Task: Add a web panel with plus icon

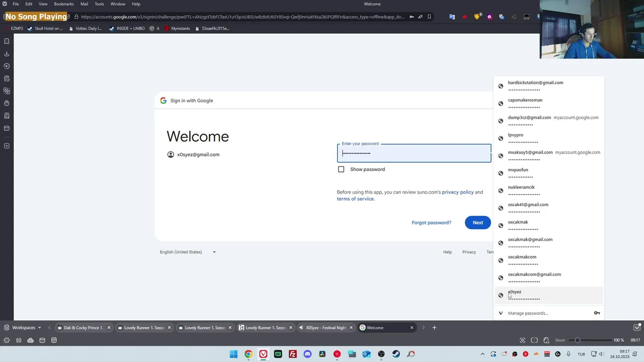Action: pyautogui.click(x=7, y=146)
